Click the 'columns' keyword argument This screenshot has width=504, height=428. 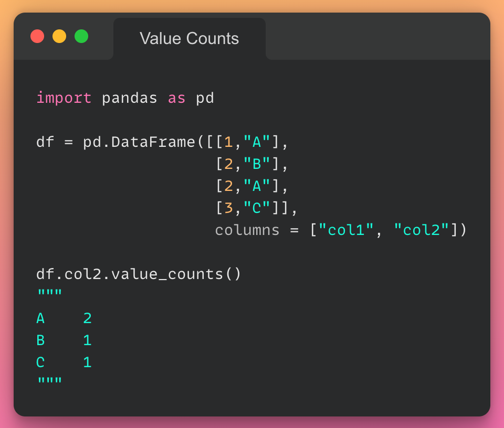coord(247,230)
